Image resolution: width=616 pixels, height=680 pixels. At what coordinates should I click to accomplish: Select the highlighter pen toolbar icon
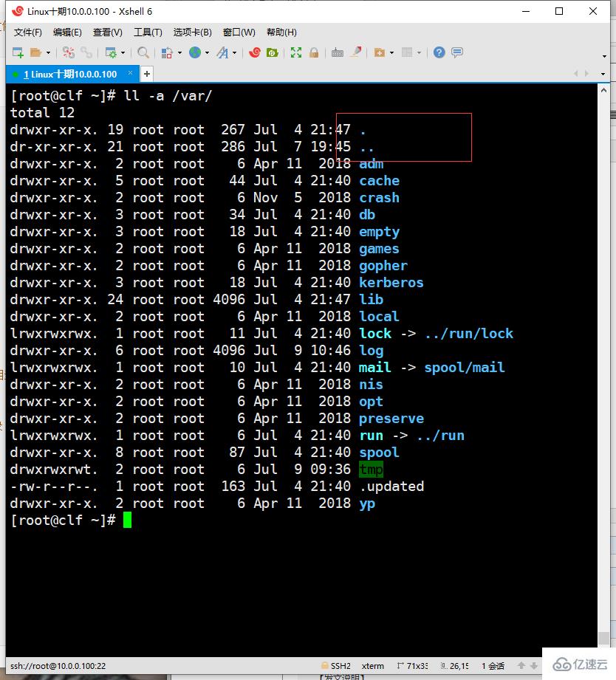point(355,52)
